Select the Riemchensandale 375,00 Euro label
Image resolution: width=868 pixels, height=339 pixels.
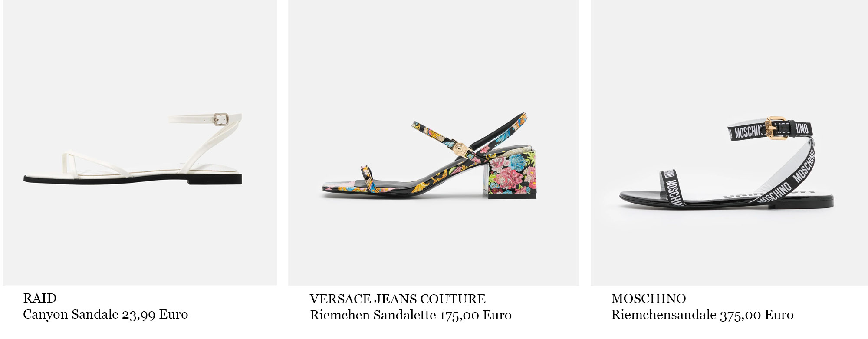click(702, 315)
